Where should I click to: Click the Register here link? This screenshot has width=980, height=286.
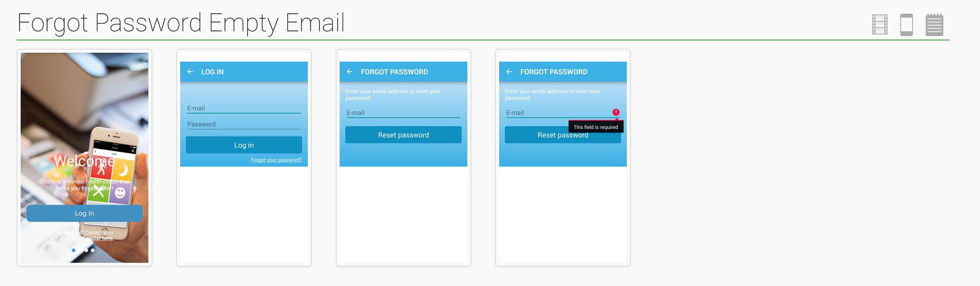(98, 238)
